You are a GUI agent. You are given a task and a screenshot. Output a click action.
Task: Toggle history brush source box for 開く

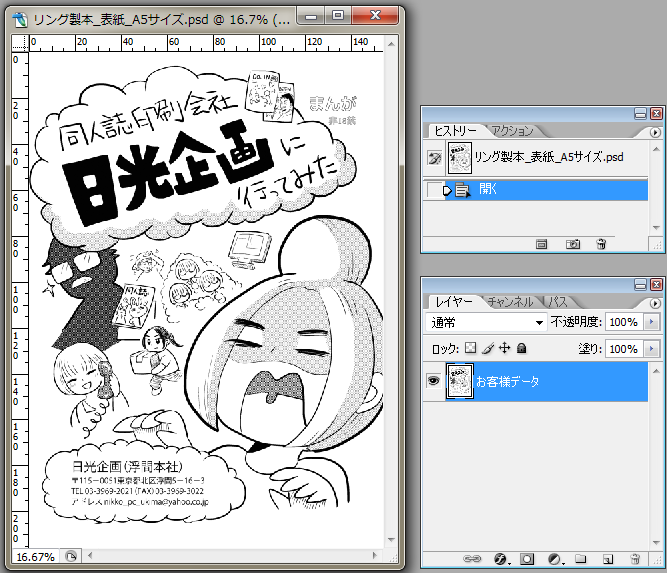click(434, 190)
